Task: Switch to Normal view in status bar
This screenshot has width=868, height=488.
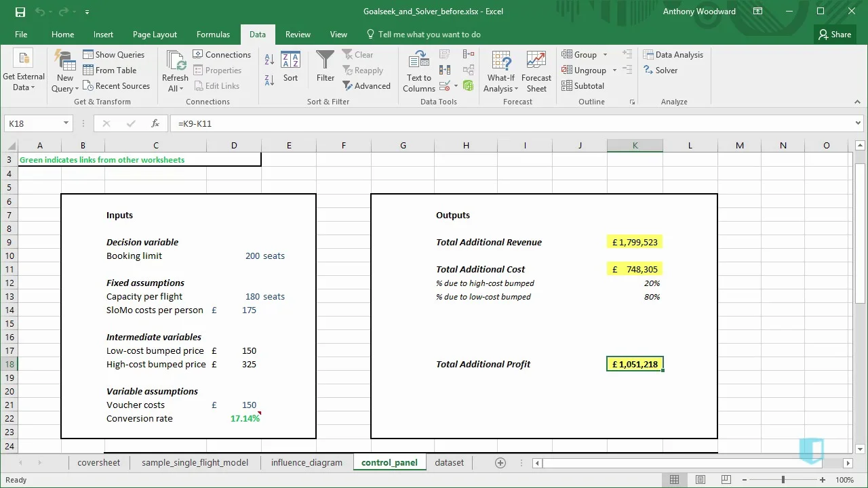Action: coord(675,480)
